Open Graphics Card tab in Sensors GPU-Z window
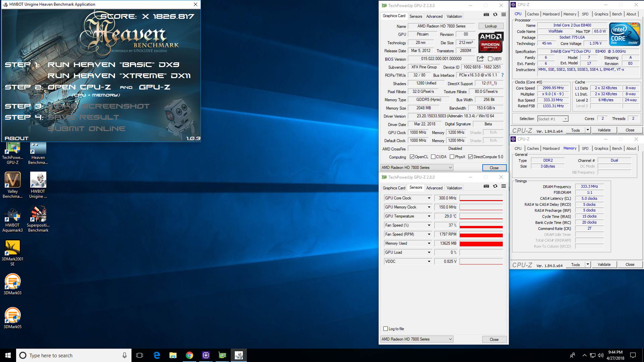This screenshot has width=644, height=362. coord(394,188)
